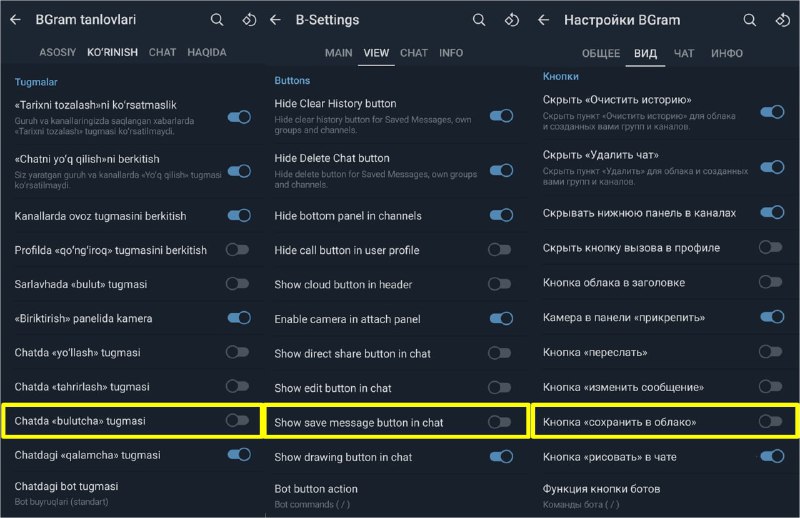Open CHAT tab in BGram tanlovlari screen
The image size is (800, 518).
coord(162,52)
